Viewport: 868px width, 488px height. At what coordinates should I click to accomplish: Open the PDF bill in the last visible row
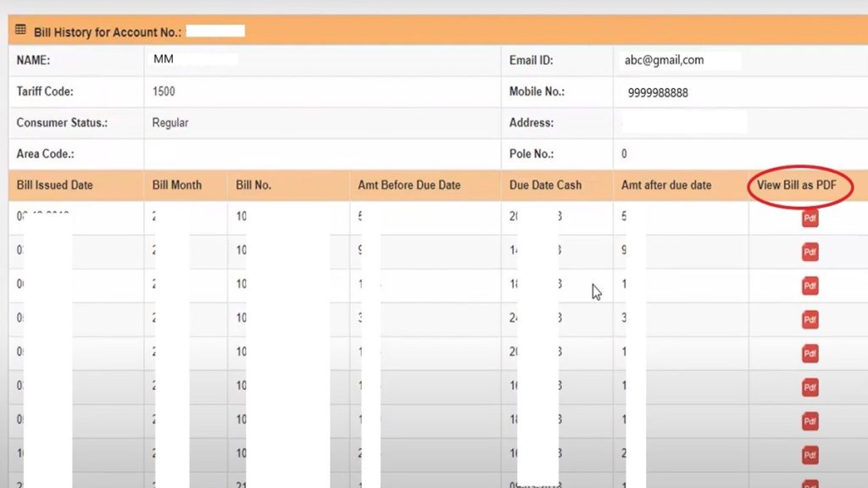[810, 455]
